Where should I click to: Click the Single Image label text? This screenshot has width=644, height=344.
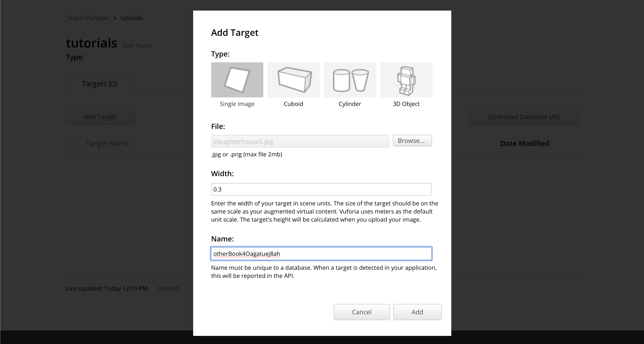(237, 104)
